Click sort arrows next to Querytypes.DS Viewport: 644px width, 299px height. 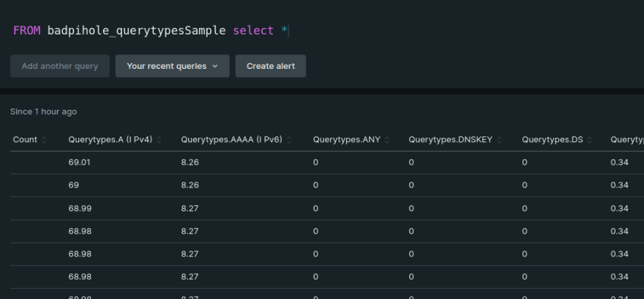pyautogui.click(x=590, y=140)
